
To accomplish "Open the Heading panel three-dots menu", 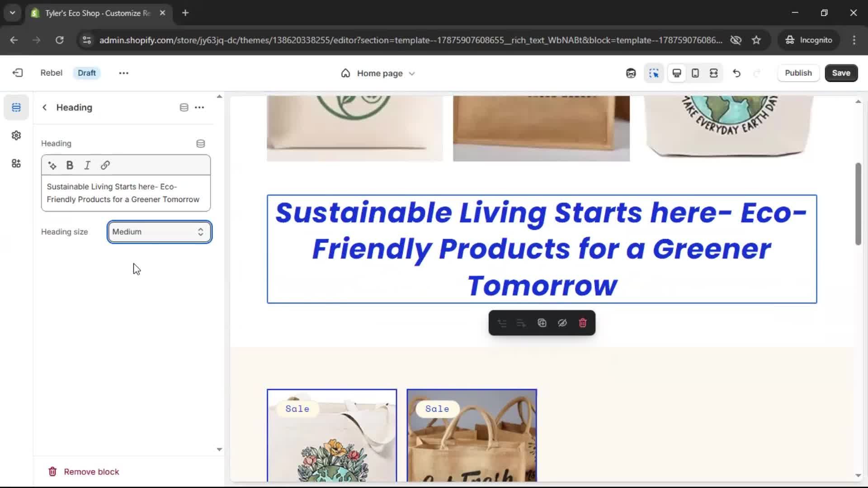I will 199,108.
